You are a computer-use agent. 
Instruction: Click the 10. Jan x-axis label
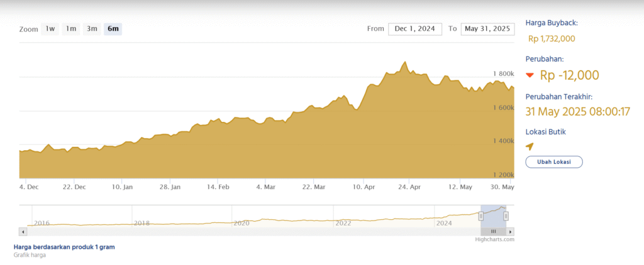(x=122, y=187)
